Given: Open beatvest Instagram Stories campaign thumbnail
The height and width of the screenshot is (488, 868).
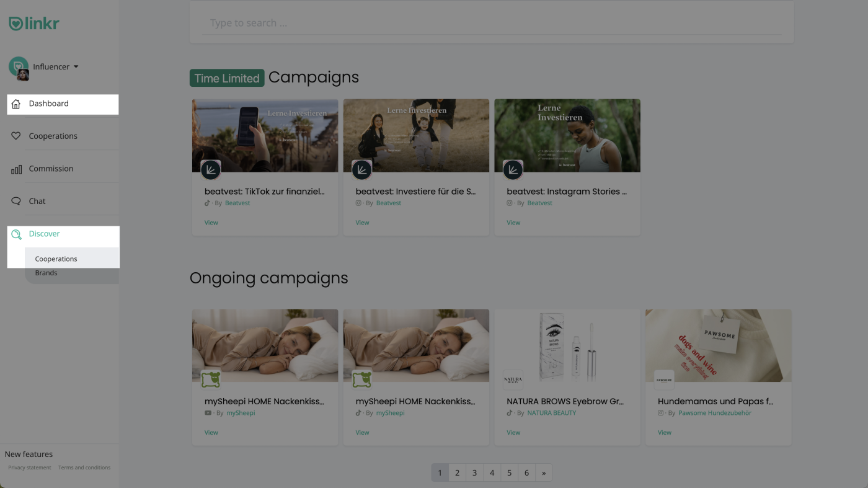Looking at the screenshot, I should (567, 135).
